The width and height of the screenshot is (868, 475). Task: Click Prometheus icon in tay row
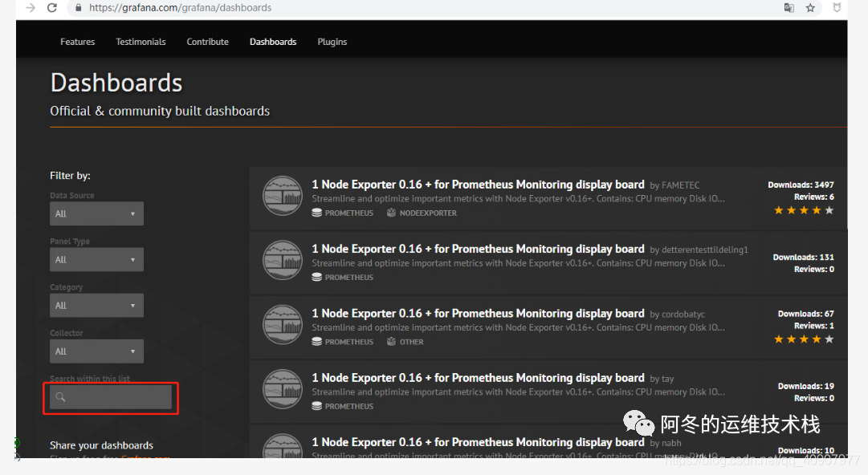pyautogui.click(x=316, y=406)
